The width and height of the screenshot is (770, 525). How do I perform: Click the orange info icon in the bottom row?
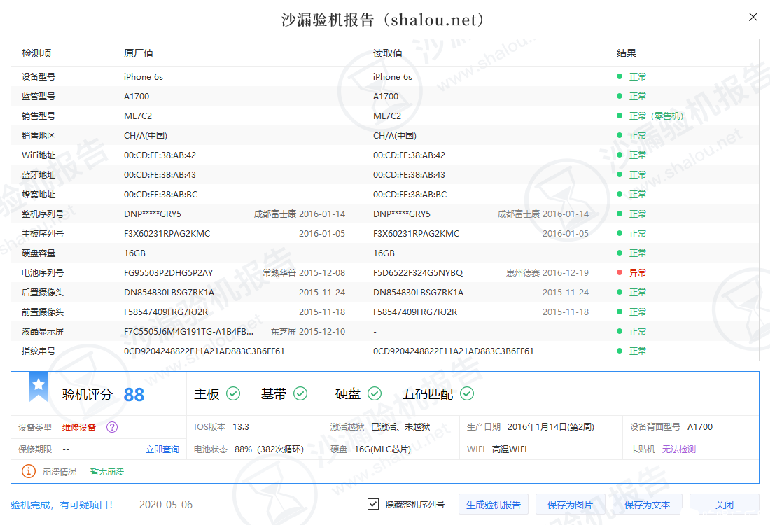[28, 471]
